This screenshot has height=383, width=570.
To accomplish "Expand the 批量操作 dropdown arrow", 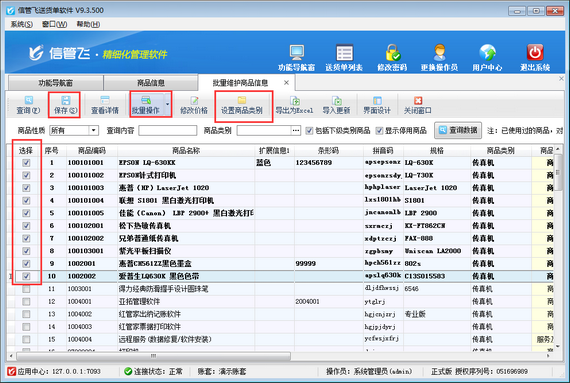I will click(x=167, y=105).
